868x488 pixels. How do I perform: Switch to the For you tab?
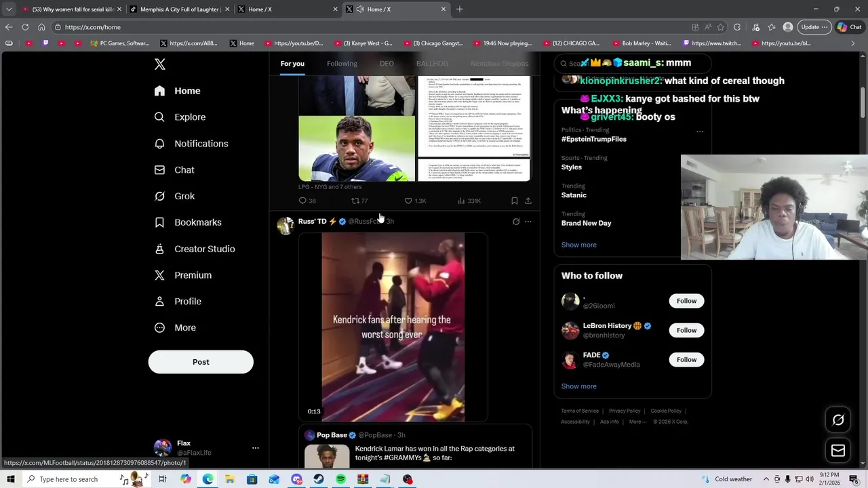pyautogui.click(x=292, y=64)
